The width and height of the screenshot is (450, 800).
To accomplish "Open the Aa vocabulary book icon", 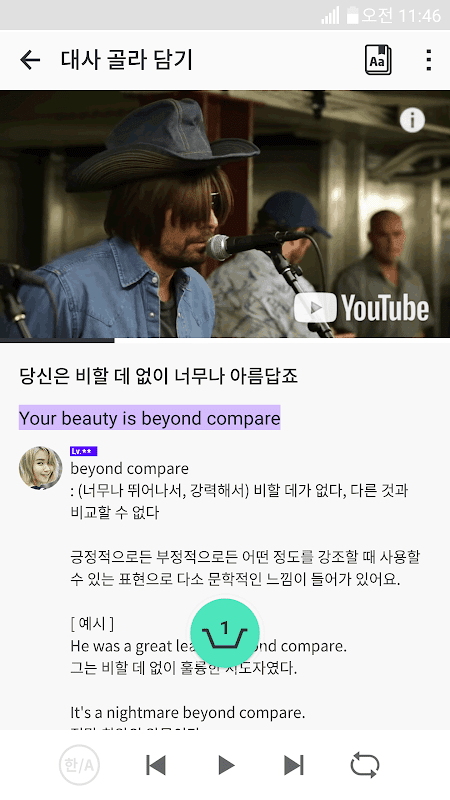I will [x=378, y=60].
